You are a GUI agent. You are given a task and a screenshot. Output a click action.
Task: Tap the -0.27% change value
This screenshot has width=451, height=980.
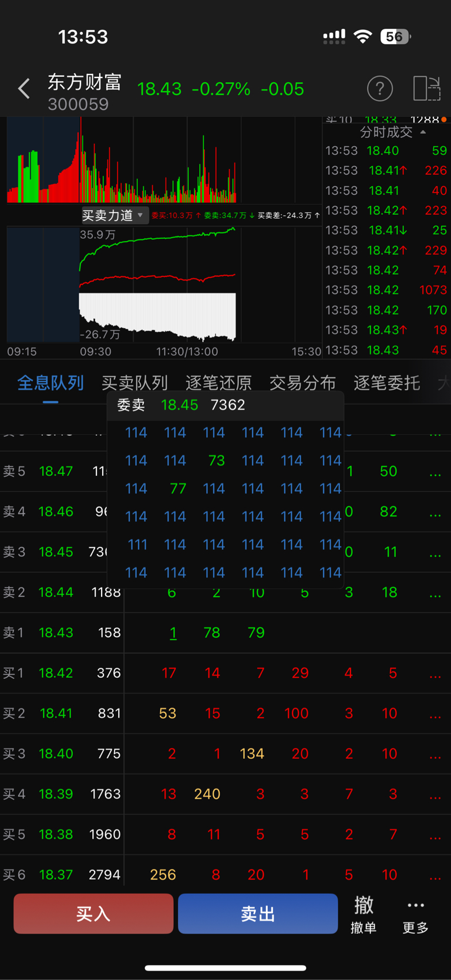[221, 89]
